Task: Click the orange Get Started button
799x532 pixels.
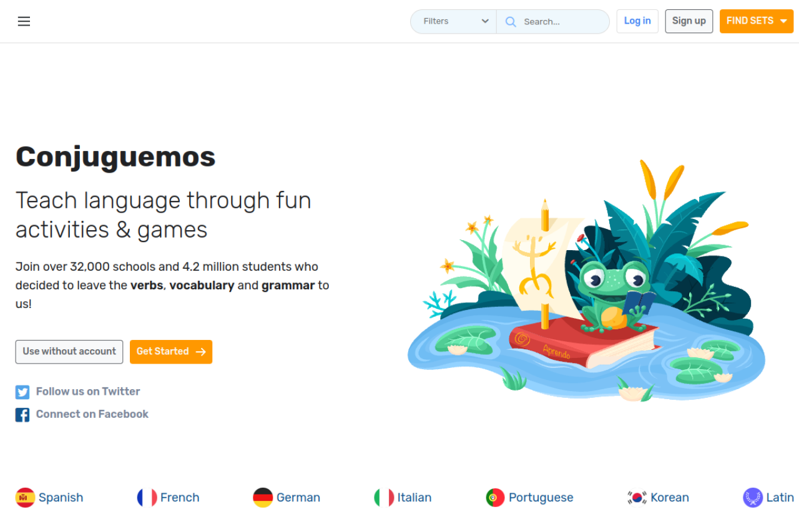Action: 171,352
